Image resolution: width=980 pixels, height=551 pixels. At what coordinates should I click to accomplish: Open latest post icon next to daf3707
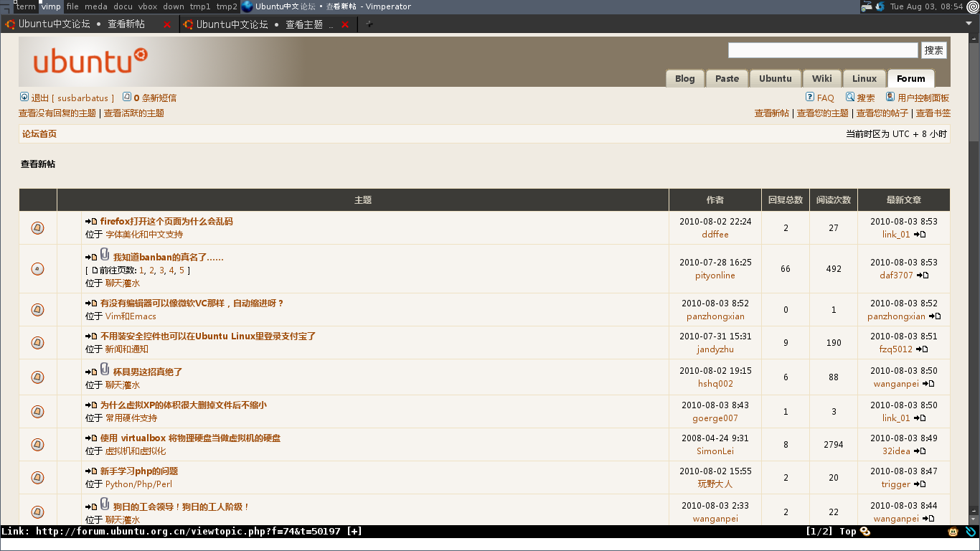coord(923,275)
